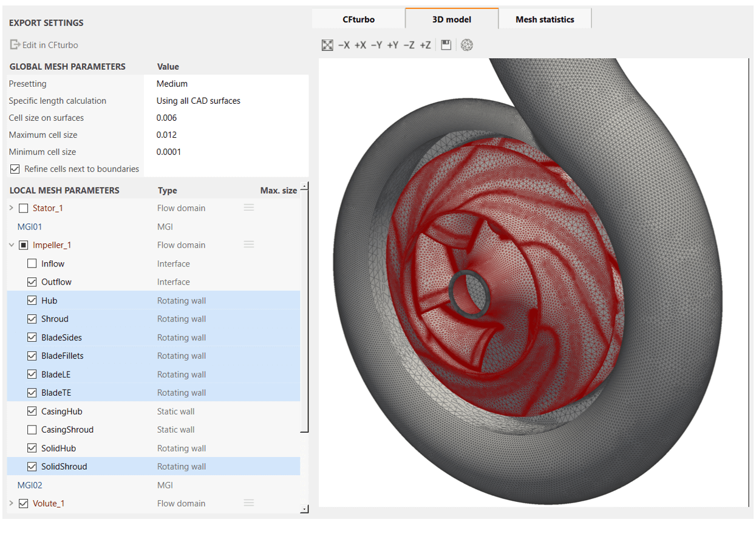The width and height of the screenshot is (756, 545).
Task: Uncheck the Volute_1 checkbox
Action: click(24, 503)
